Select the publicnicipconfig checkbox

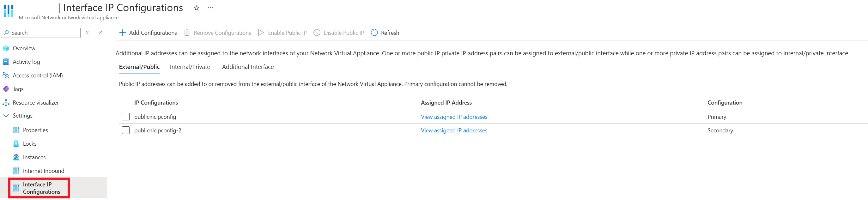[x=126, y=117]
